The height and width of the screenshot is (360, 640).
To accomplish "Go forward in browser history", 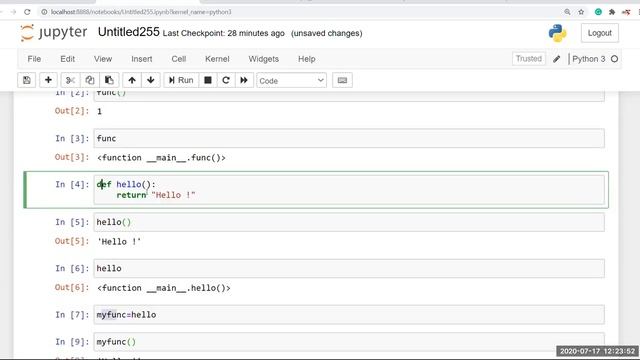I will coord(13,12).
